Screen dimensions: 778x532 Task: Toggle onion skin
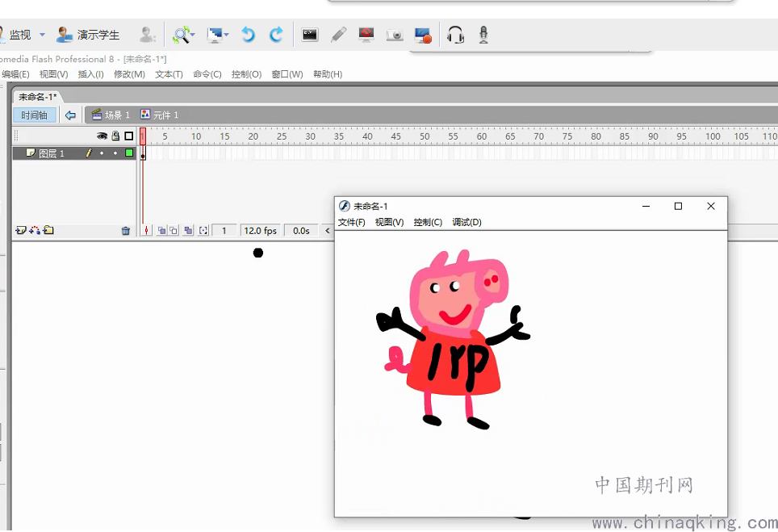[161, 231]
